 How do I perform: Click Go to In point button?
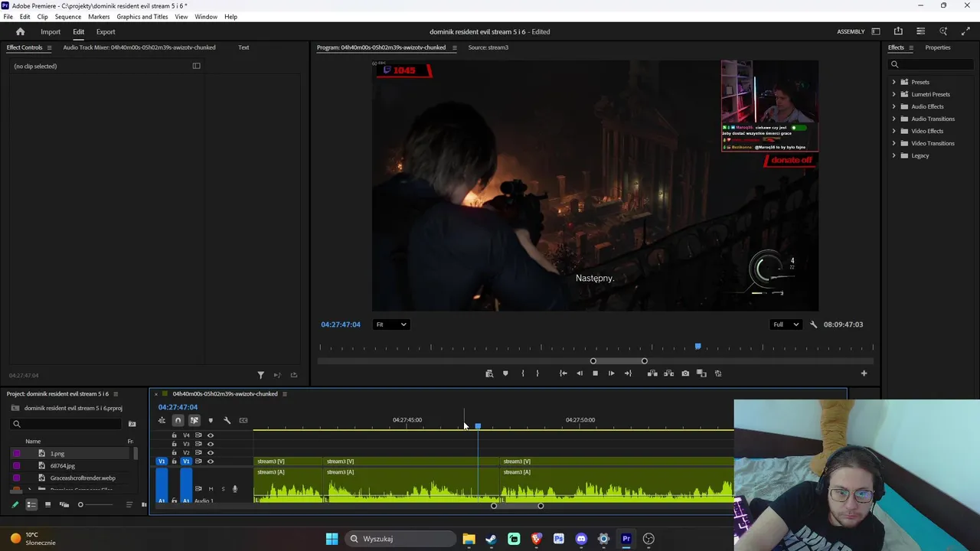point(563,373)
